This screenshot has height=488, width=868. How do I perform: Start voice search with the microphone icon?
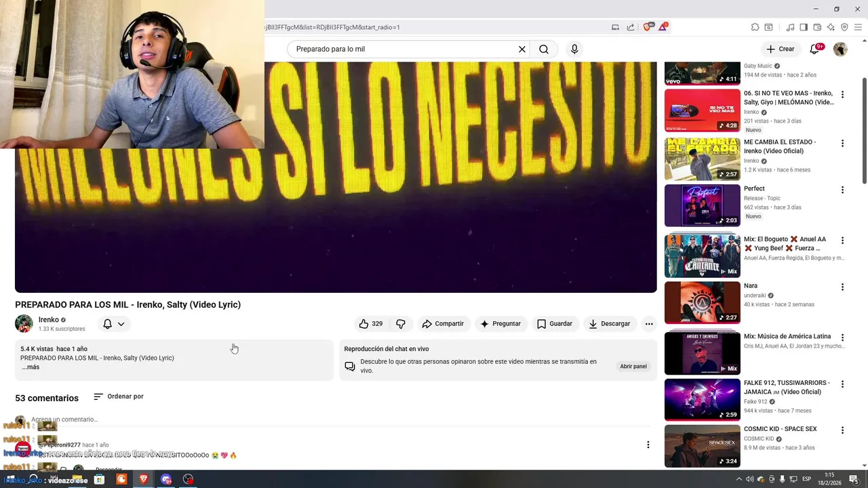tap(574, 49)
